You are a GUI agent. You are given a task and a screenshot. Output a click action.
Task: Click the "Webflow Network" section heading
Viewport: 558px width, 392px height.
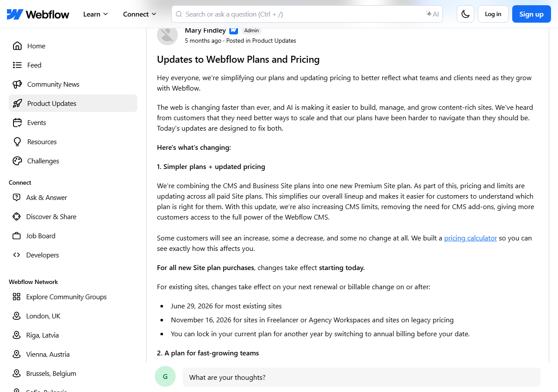tap(33, 282)
